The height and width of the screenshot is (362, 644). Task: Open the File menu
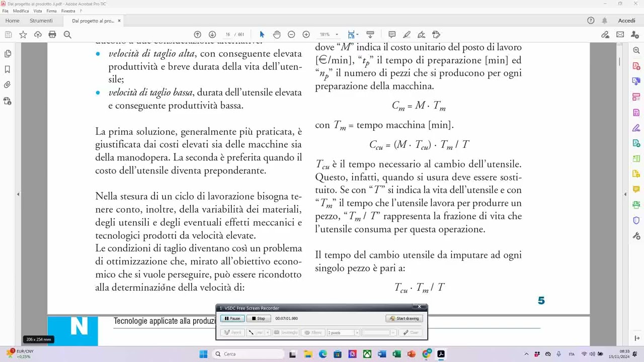point(6,11)
